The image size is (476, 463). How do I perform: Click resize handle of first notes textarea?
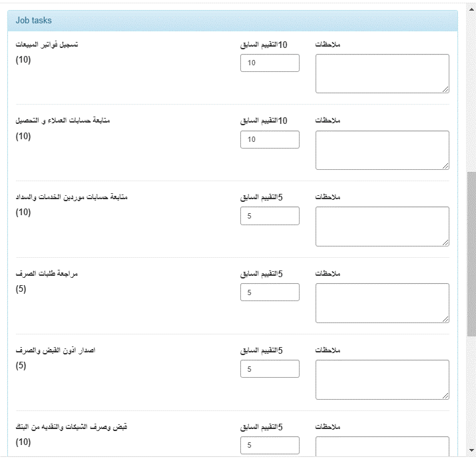(445, 89)
